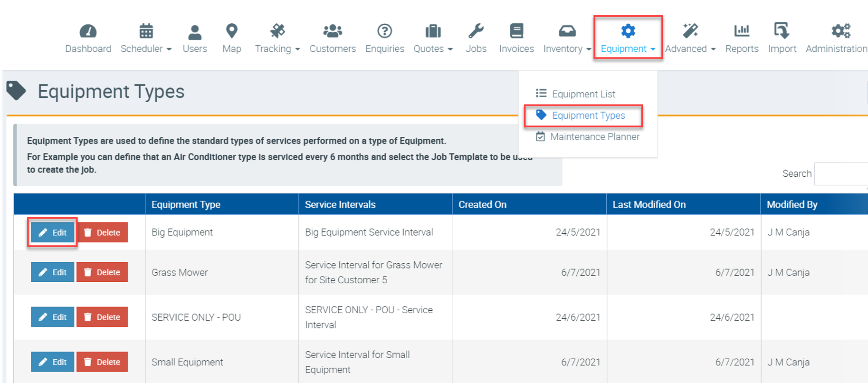Screen dimensions: 868x383
Task: Open the Invoices book icon
Action: click(516, 31)
